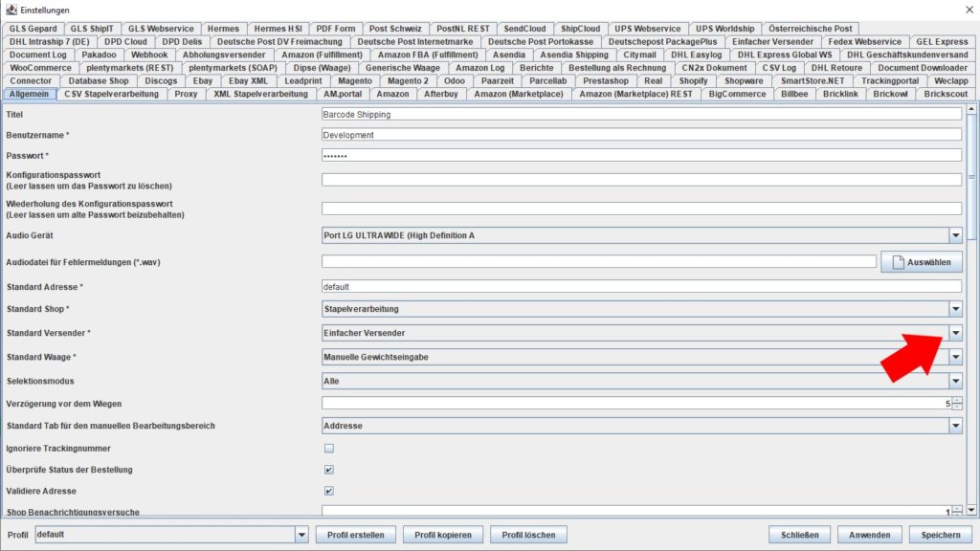The height and width of the screenshot is (551, 980).
Task: Uncheck Überprüfe Status der Bestellung
Action: click(329, 470)
